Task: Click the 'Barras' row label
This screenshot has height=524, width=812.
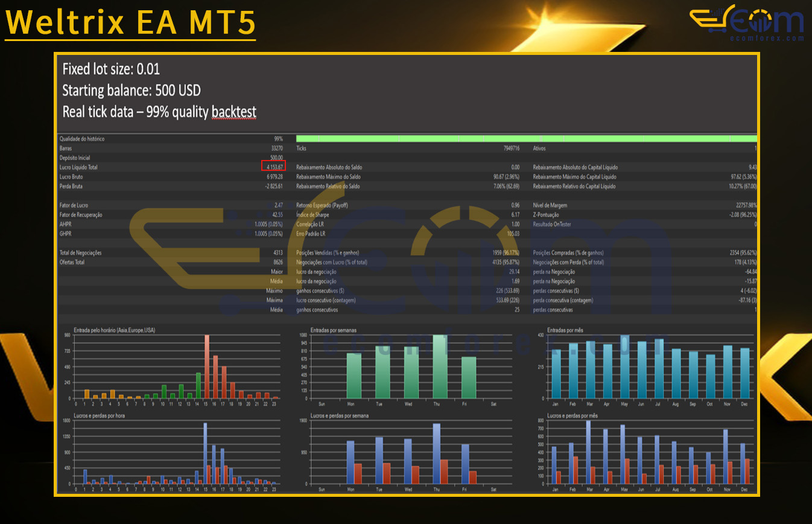Action: 66,148
